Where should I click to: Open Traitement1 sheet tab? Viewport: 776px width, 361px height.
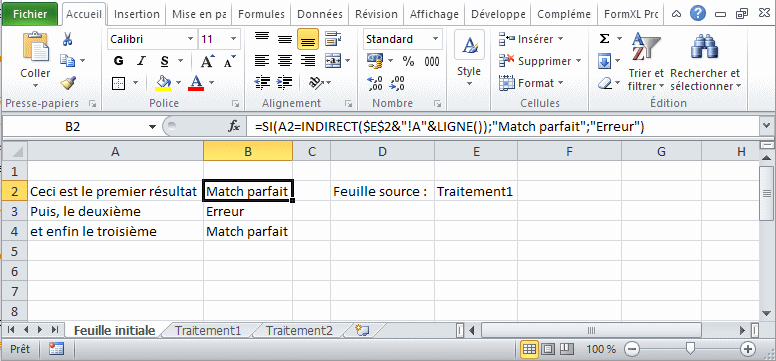(x=207, y=330)
